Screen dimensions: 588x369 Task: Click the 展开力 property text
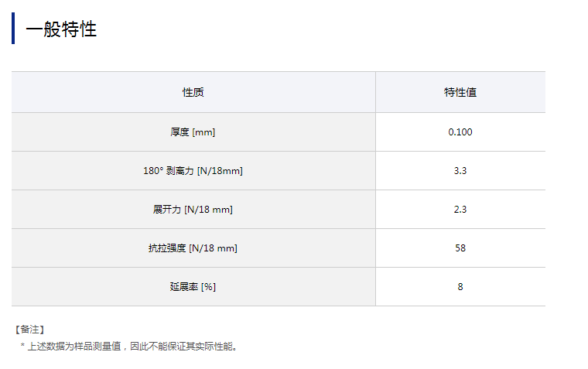(167, 210)
